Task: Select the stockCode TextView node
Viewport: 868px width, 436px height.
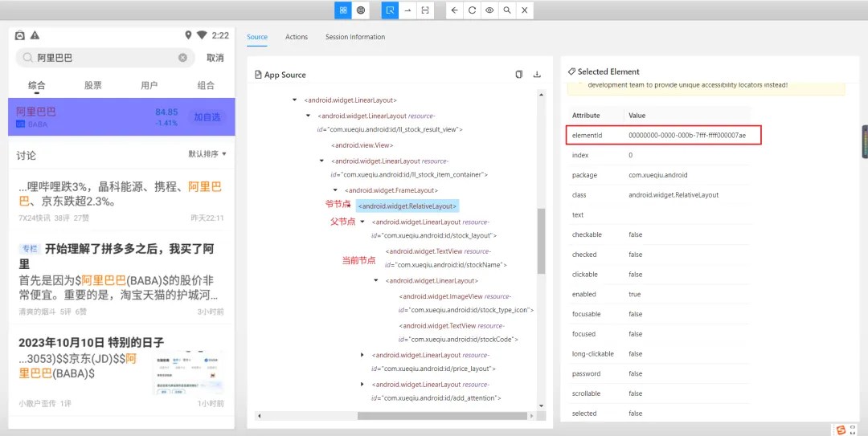Action: 459,332
